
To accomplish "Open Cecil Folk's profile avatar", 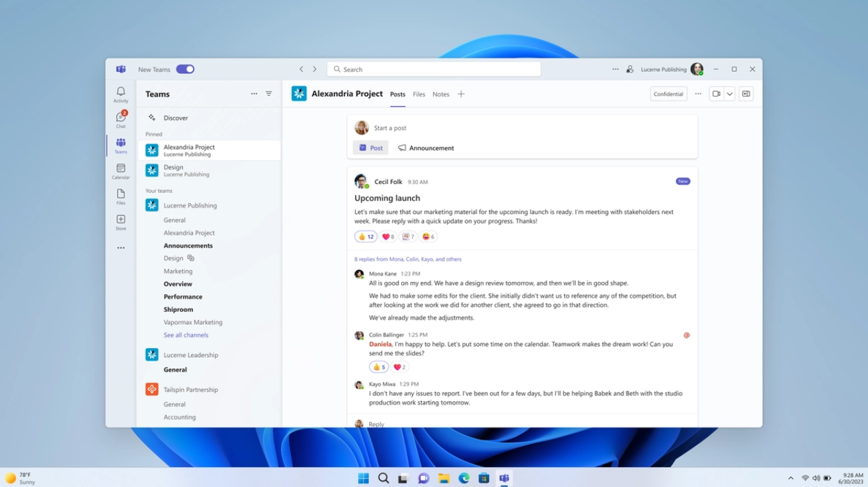I will (x=361, y=181).
